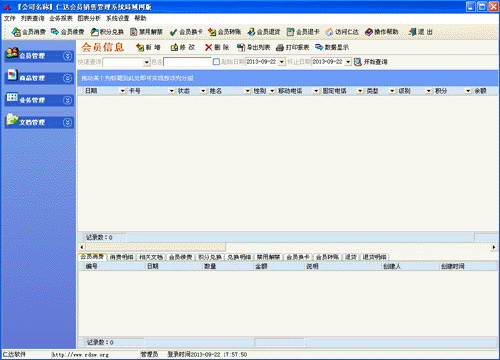Click the 打印报表 printer icon
Image resolution: width=500 pixels, height=360 pixels.
[280, 47]
